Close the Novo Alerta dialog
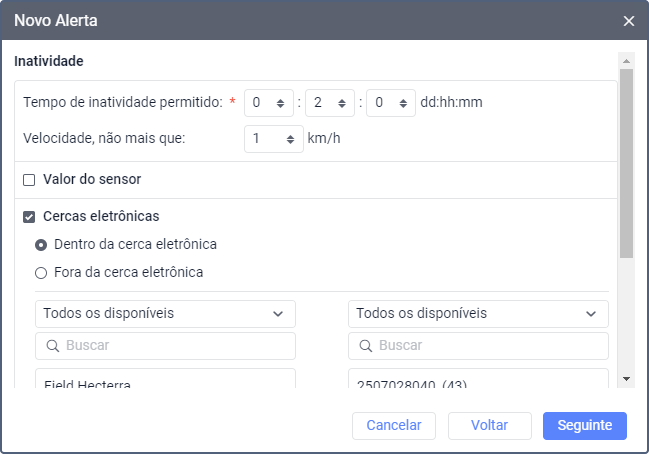Image resolution: width=649 pixels, height=454 pixels. coord(628,20)
